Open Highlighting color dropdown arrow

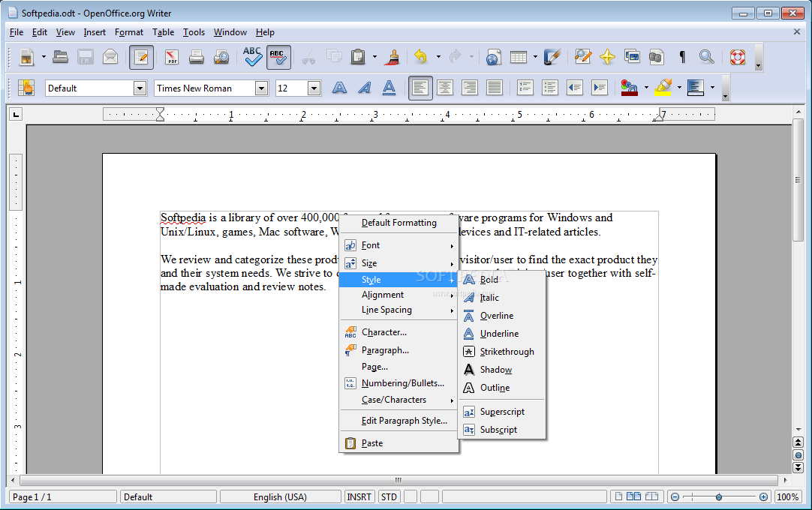(x=679, y=88)
